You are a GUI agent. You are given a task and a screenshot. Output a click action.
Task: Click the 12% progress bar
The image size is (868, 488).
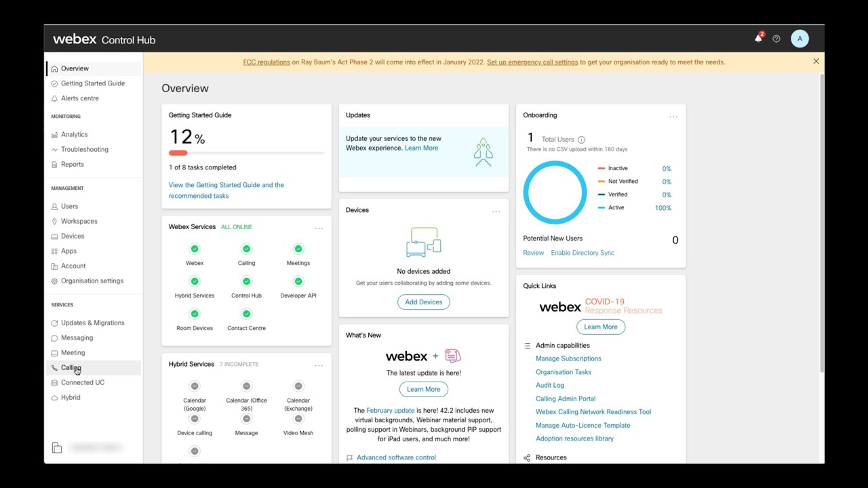pos(246,153)
